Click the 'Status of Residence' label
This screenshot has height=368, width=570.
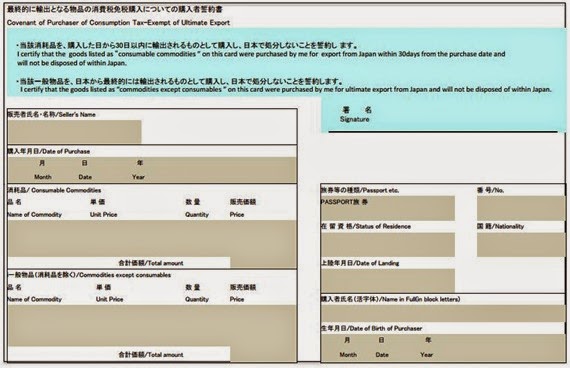click(366, 227)
